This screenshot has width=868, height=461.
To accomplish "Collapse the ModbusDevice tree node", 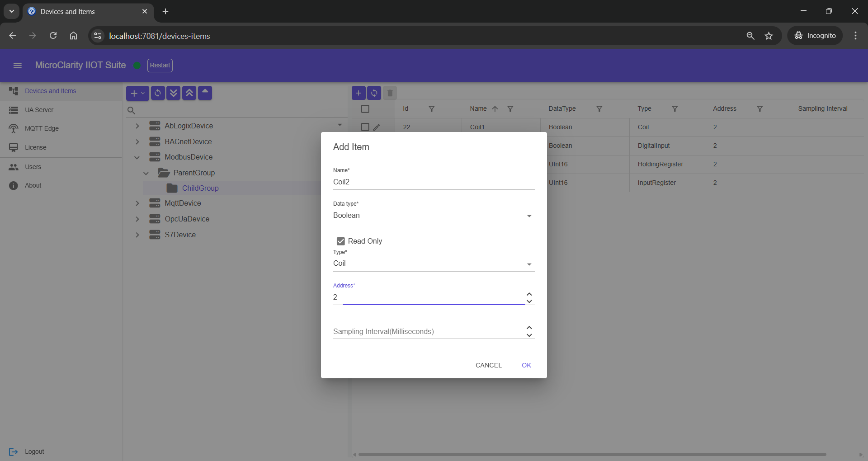I will click(137, 157).
